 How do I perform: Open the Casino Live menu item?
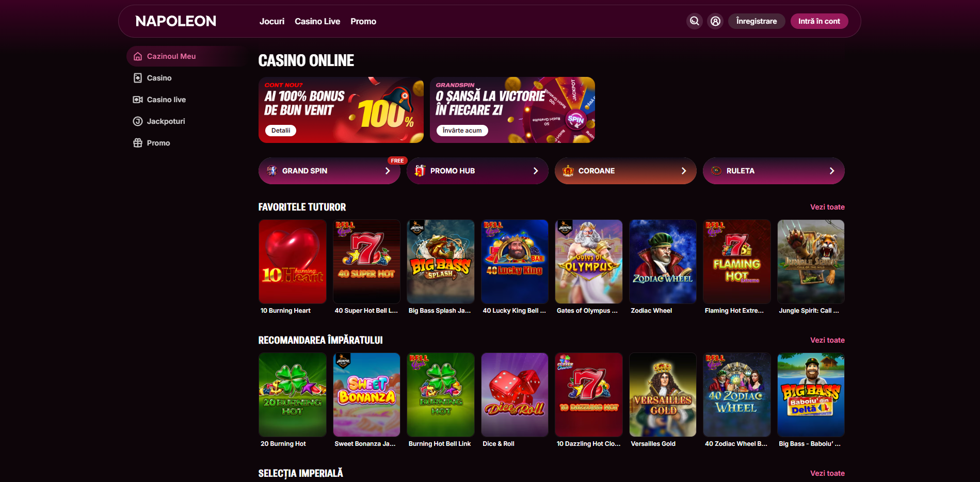click(x=317, y=21)
